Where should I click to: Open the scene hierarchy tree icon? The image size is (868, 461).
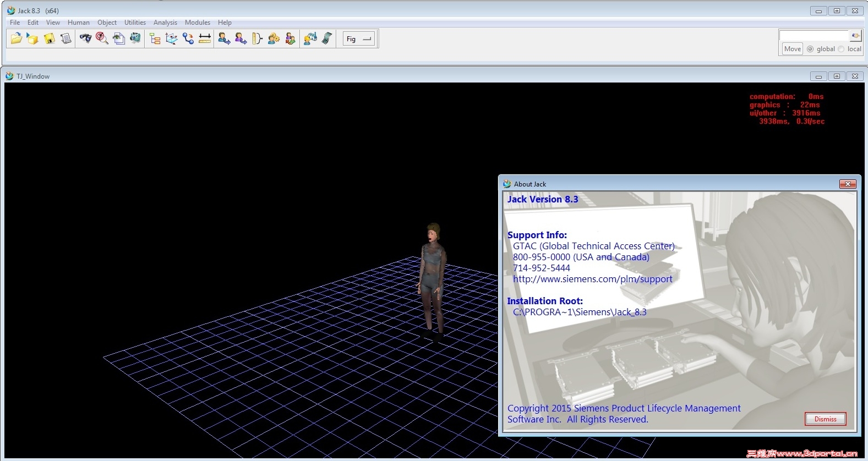click(x=155, y=39)
